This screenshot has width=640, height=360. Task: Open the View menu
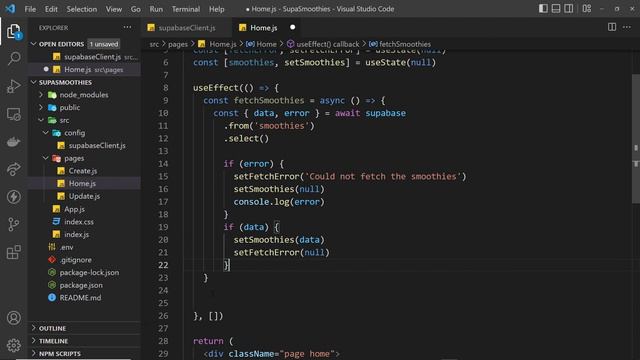click(114, 9)
